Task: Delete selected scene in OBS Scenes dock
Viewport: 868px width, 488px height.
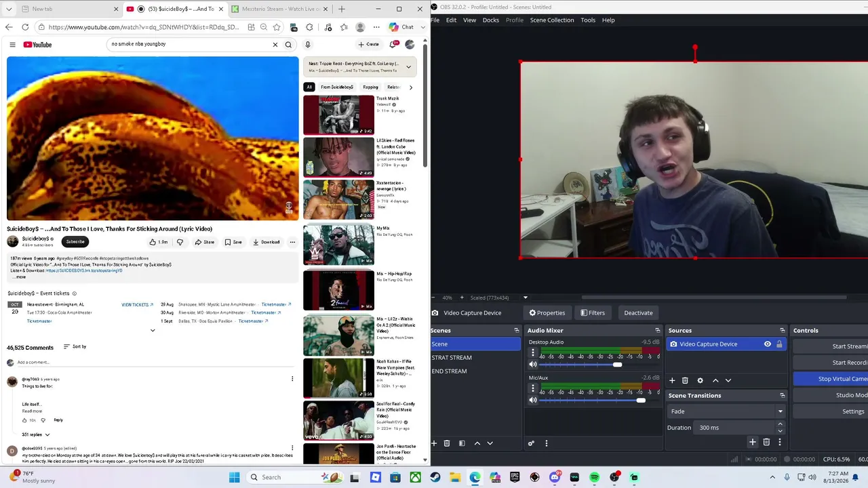Action: click(447, 443)
